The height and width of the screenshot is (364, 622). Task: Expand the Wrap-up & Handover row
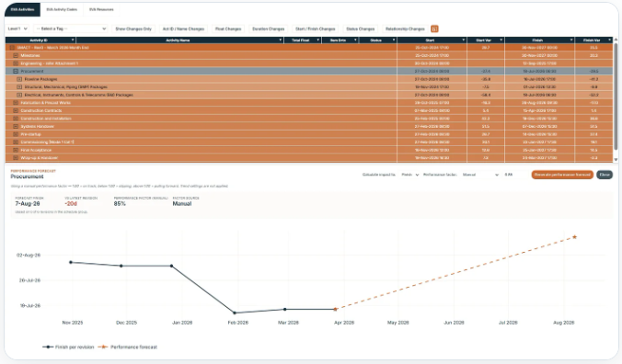click(x=16, y=158)
